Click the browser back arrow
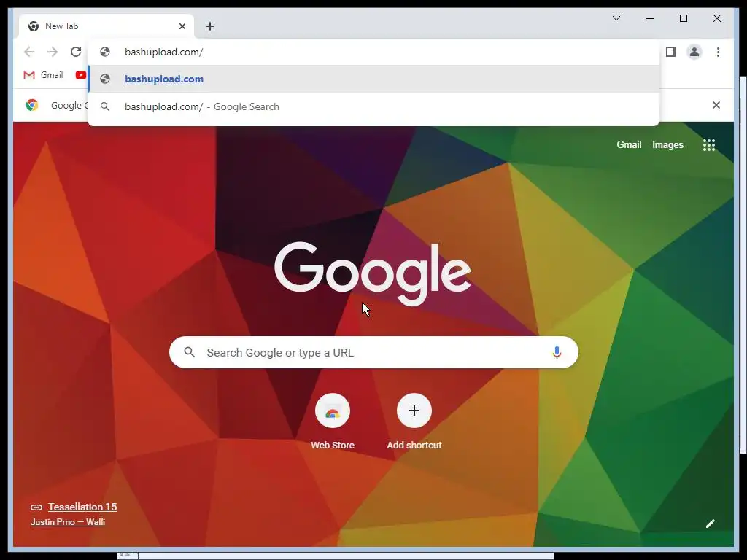 click(x=29, y=52)
